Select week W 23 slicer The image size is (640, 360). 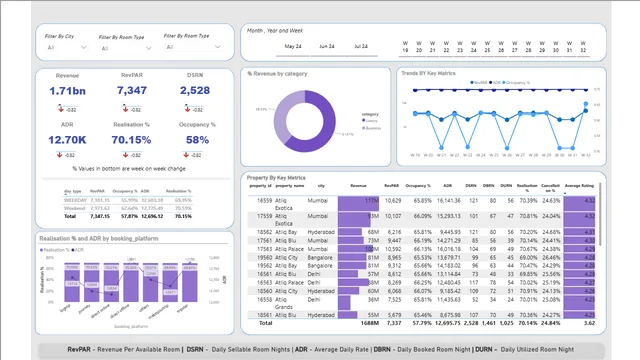tap(460, 47)
